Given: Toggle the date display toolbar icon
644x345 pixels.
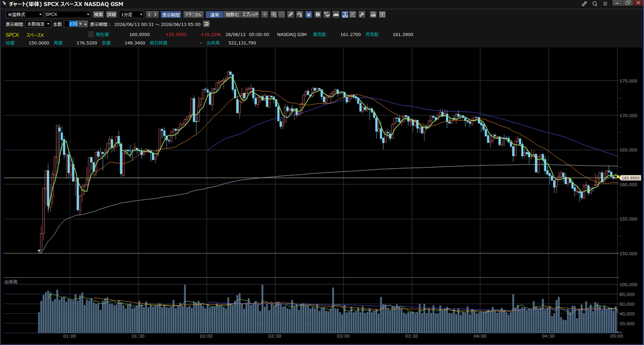Looking at the screenshot, I should coord(344,15).
